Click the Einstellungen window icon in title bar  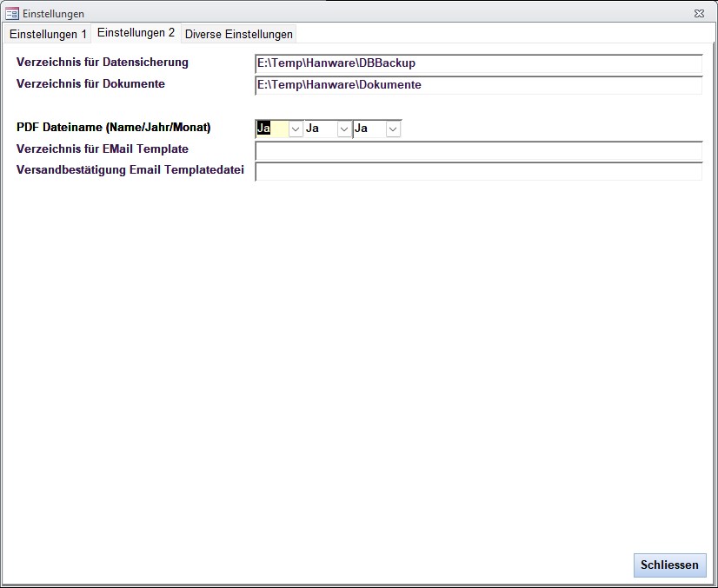point(12,13)
